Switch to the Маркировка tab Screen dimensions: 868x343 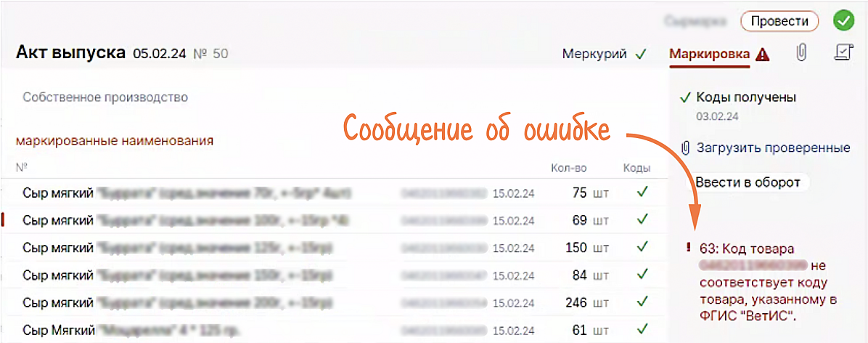pos(709,54)
